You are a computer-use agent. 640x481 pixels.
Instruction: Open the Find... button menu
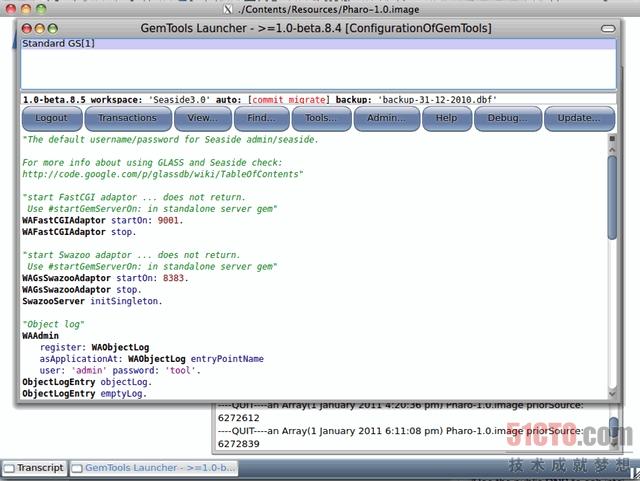click(262, 118)
